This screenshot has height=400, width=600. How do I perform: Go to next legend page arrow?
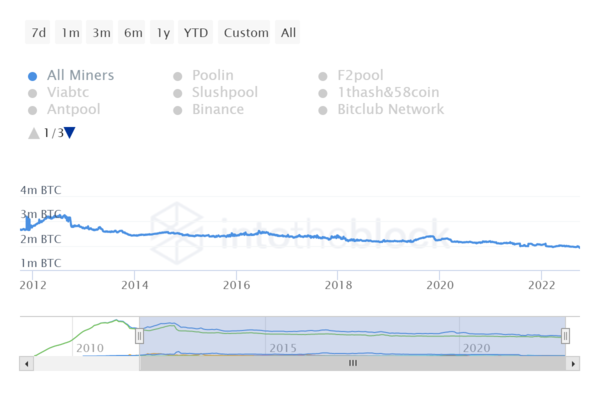click(x=70, y=132)
